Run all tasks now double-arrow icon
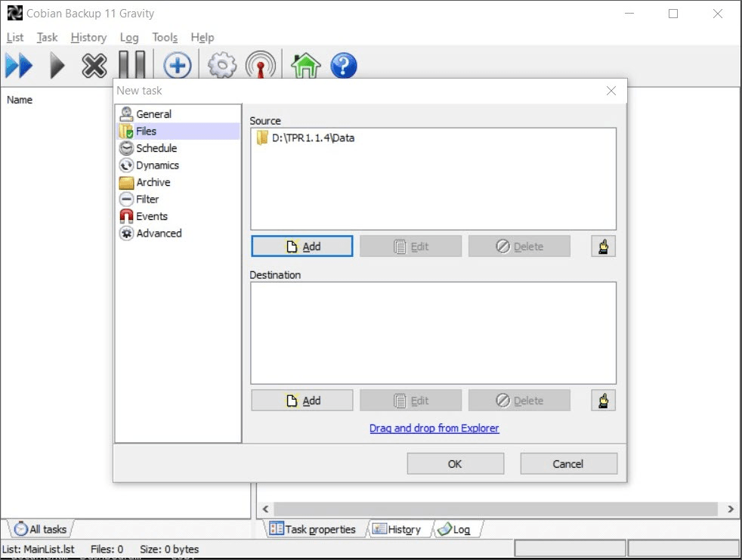Image resolution: width=742 pixels, height=560 pixels. [x=19, y=65]
